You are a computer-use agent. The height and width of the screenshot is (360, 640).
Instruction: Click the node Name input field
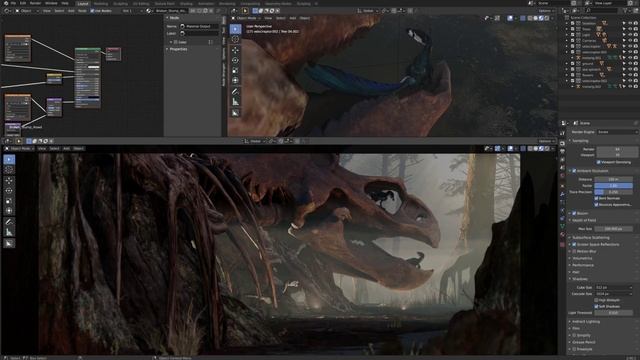pos(199,27)
